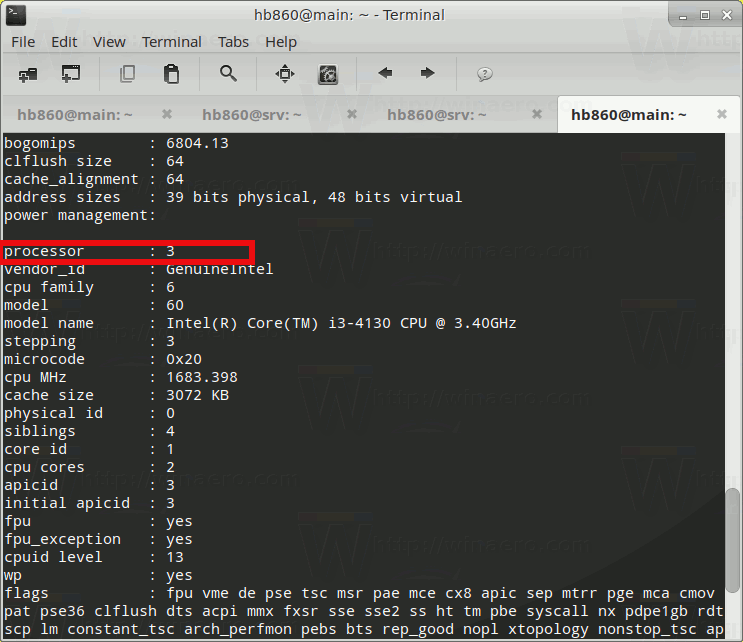
Task: Open the Edit menu
Action: [64, 41]
